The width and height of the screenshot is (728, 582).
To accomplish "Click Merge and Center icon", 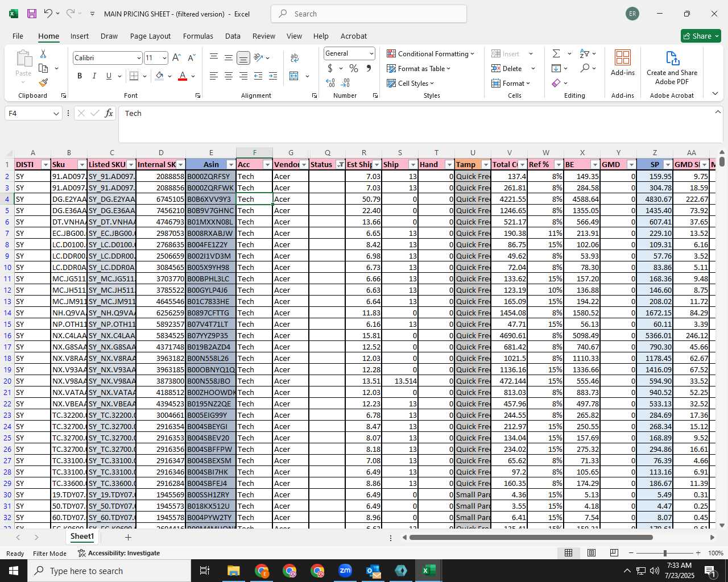I will (294, 76).
